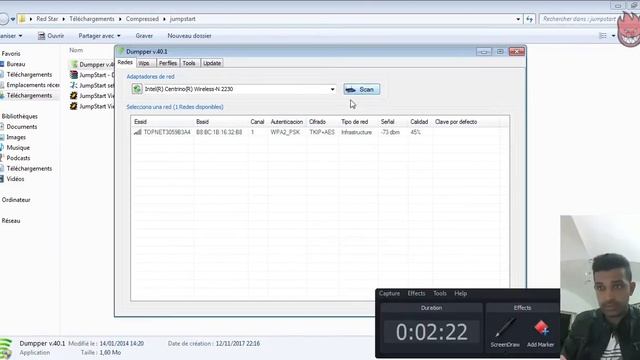
Task: Click the Red Star breadcrumb segment
Action: tap(47, 19)
